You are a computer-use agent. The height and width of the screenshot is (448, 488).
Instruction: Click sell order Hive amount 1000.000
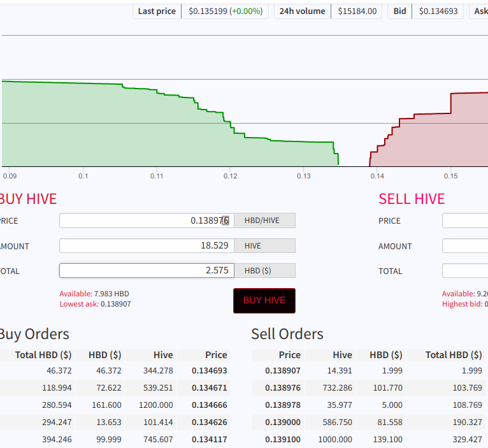(x=335, y=439)
